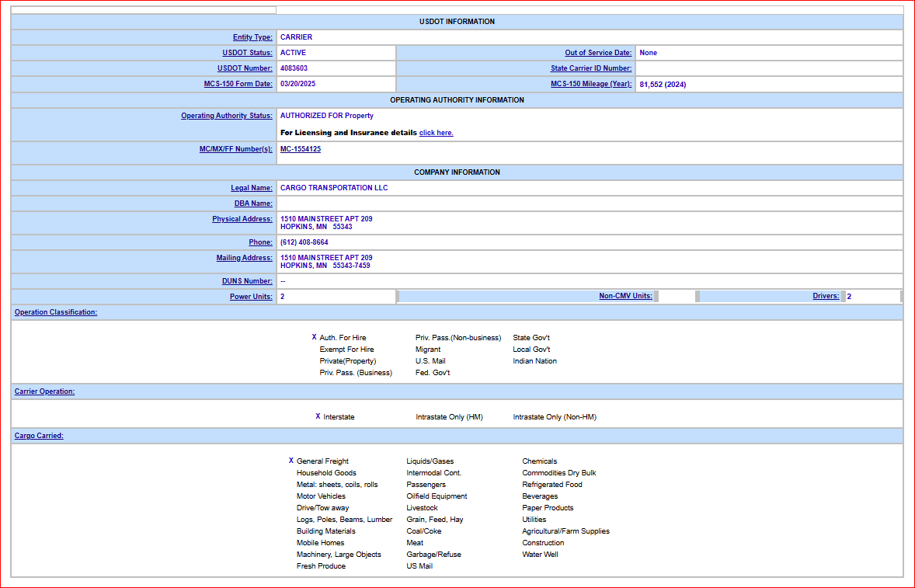Click the 'Interstate' carrier operation entry
Viewport: 915px width, 588px height.
339,417
